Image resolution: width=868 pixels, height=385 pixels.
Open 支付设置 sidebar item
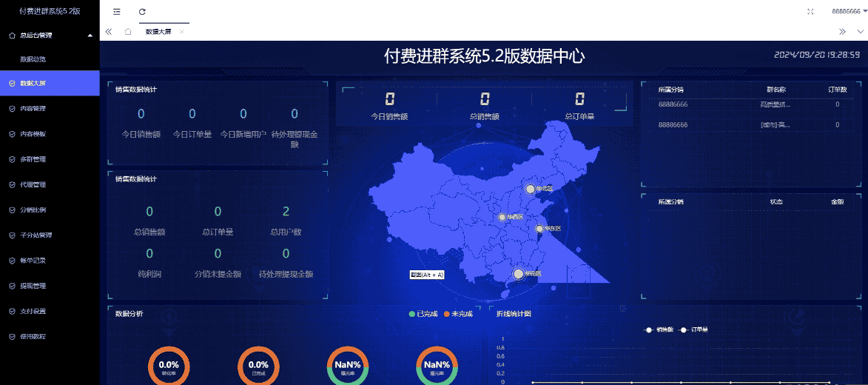50,311
